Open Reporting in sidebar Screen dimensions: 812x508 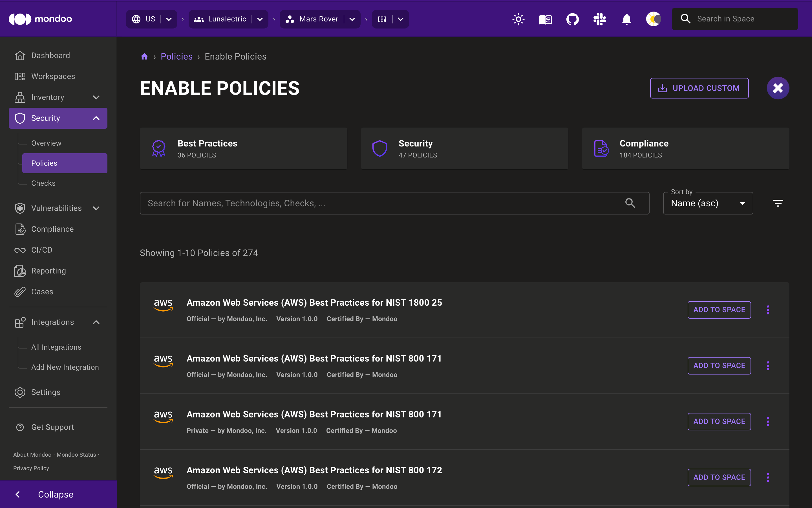click(58, 271)
